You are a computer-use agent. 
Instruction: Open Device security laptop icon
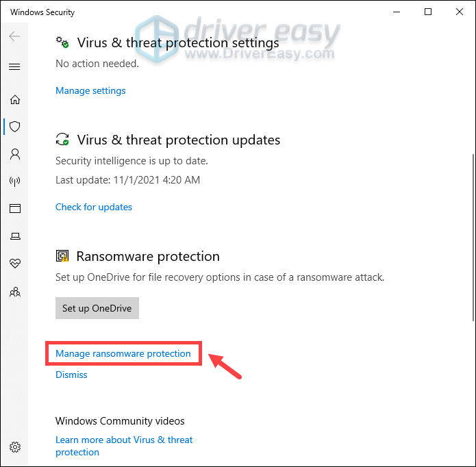[15, 236]
